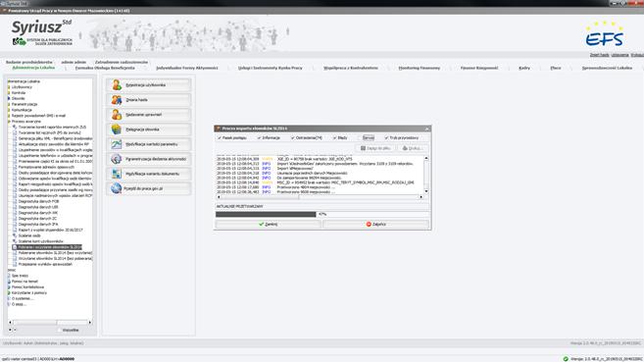This screenshot has height=362, width=644.
Task: Open Zmiana hasła two-users icon button
Action: click(x=149, y=100)
